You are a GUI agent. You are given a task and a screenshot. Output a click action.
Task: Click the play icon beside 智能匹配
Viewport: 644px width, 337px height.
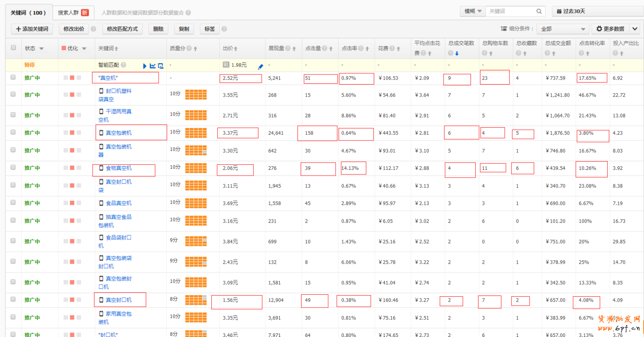[x=144, y=66]
